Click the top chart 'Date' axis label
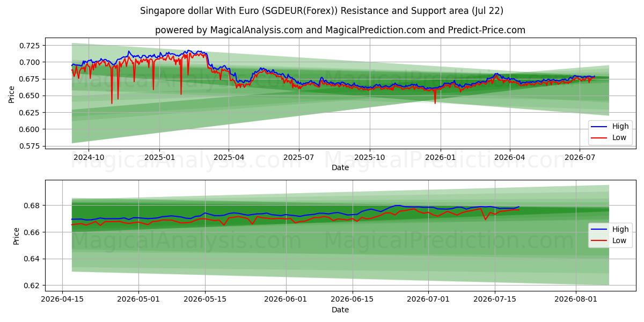 coord(340,167)
